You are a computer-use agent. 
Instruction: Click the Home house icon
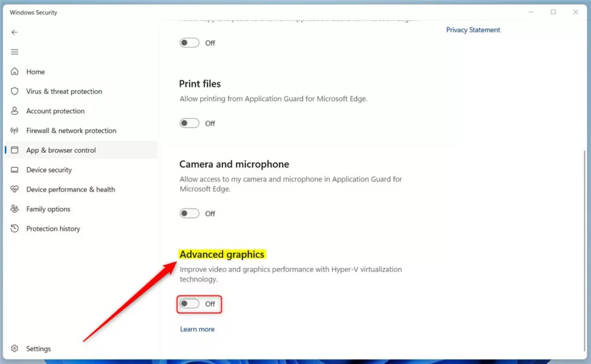tap(14, 72)
